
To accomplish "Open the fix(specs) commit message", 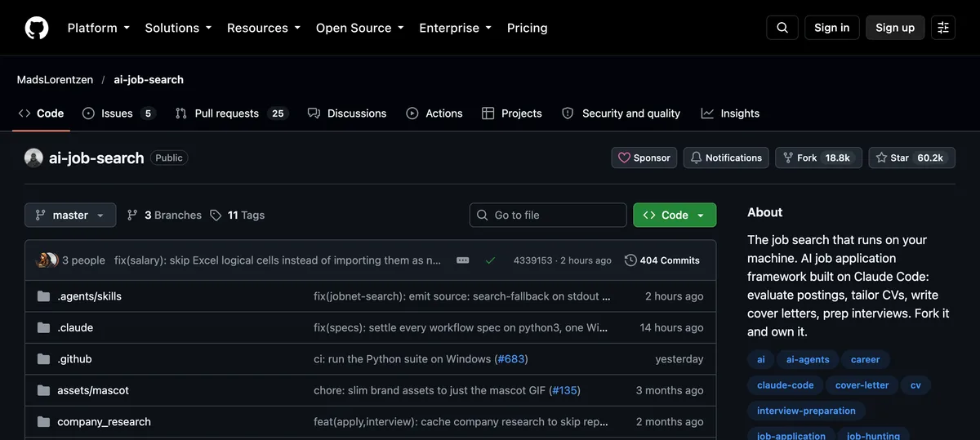I will coord(461,327).
